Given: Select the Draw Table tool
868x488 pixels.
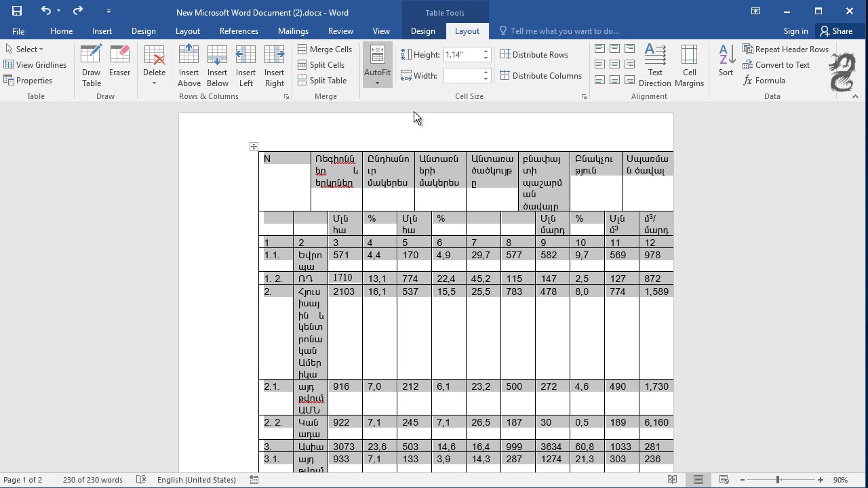Looking at the screenshot, I should [91, 66].
